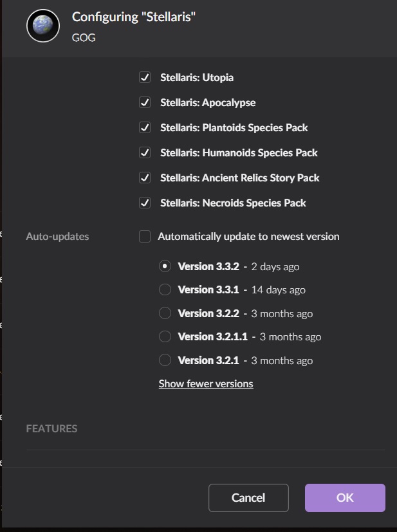Click the Configuring "Stellaris" dialog title

coord(134,17)
